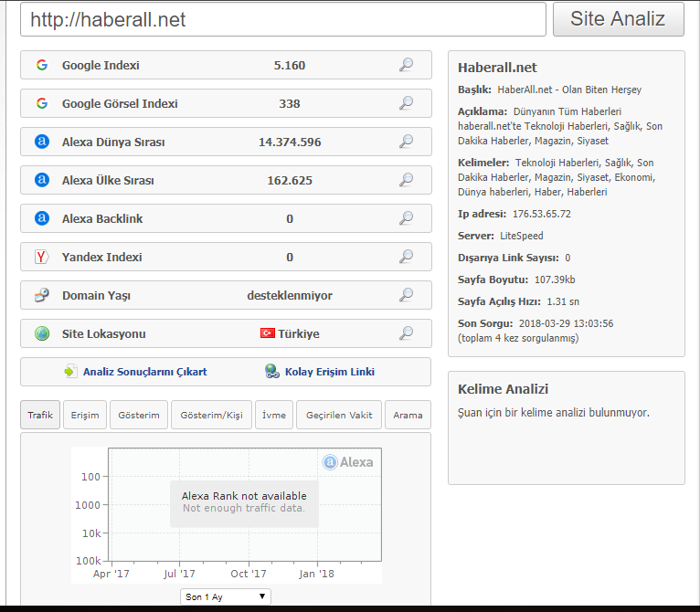
Task: Switch to the Erişim tab
Action: 85,415
